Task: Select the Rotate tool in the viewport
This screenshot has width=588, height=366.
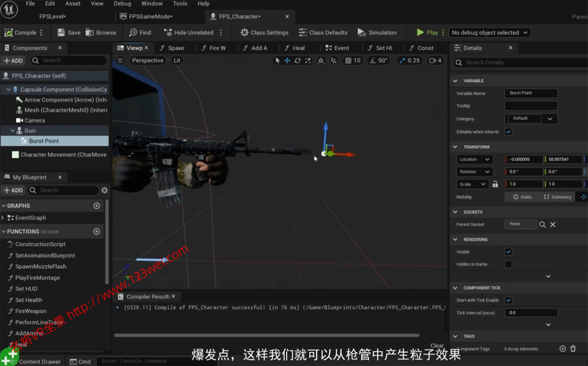Action: pos(297,60)
